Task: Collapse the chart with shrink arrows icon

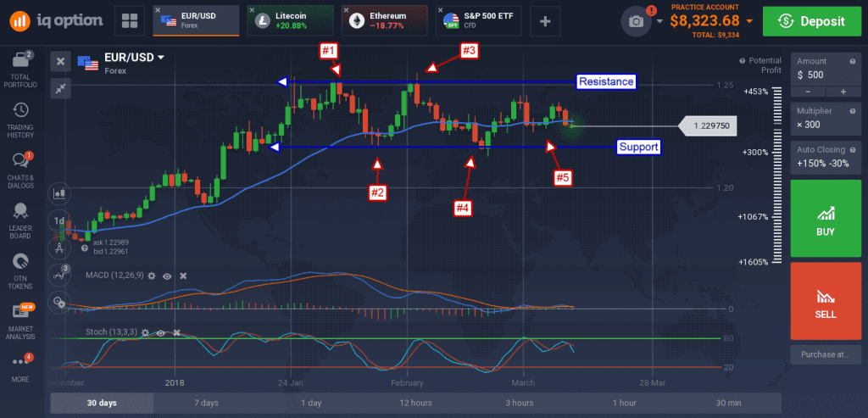Action: click(60, 88)
